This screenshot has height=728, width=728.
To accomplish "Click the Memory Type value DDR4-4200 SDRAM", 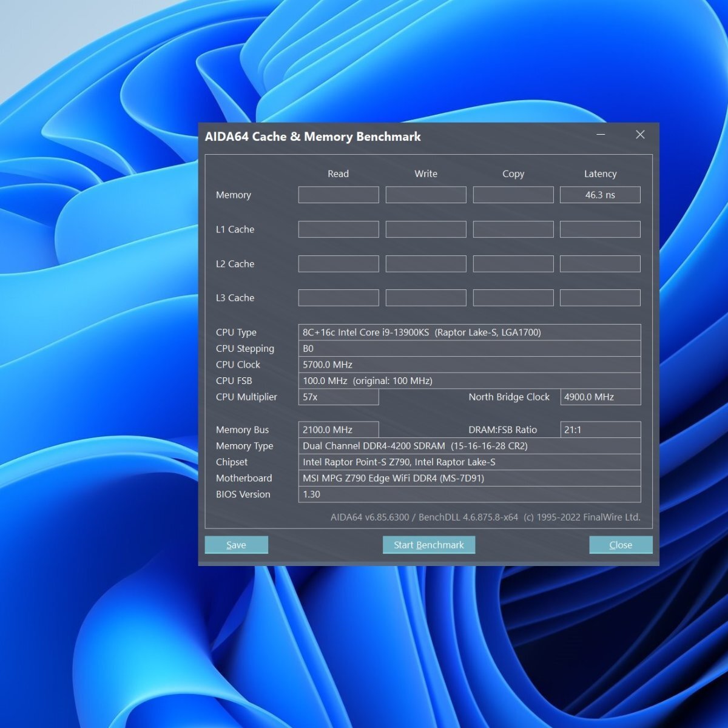I will pyautogui.click(x=470, y=446).
